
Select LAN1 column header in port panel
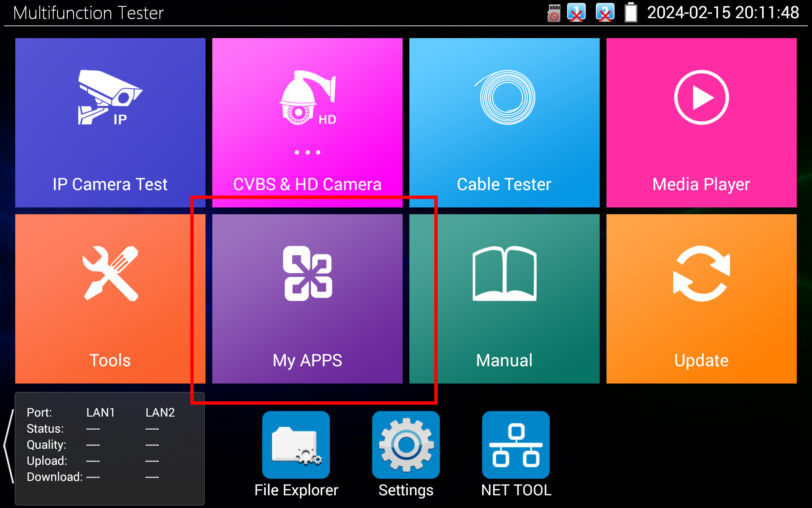click(x=101, y=412)
